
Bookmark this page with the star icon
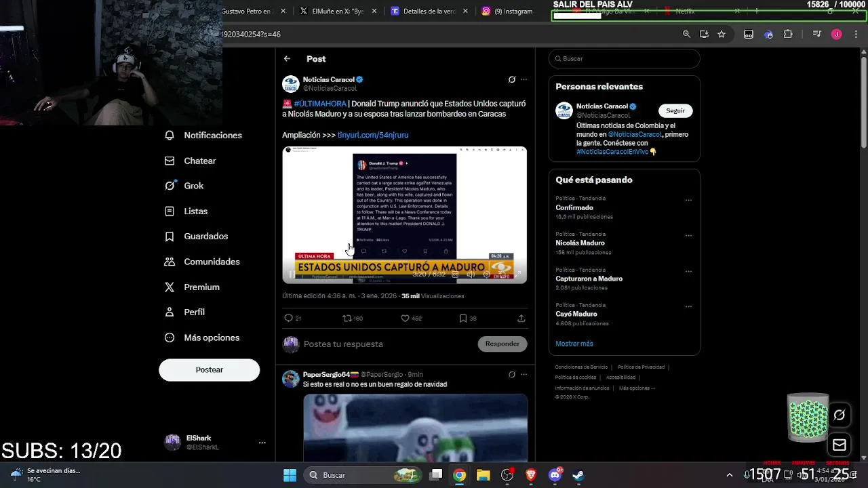722,34
